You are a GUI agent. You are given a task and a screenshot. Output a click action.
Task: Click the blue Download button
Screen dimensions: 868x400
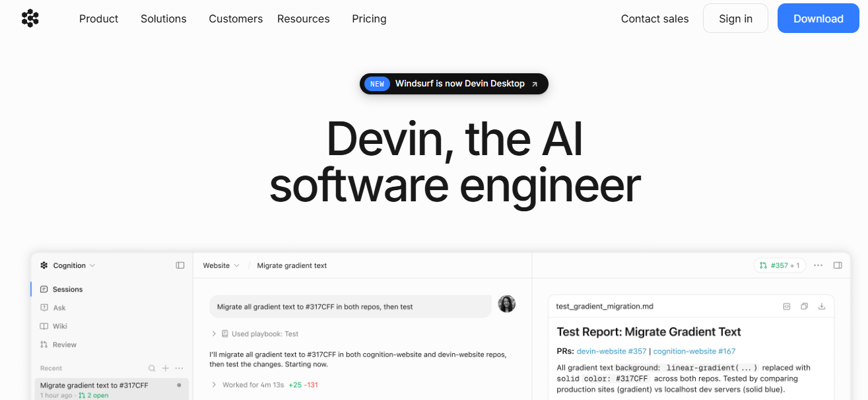click(818, 18)
